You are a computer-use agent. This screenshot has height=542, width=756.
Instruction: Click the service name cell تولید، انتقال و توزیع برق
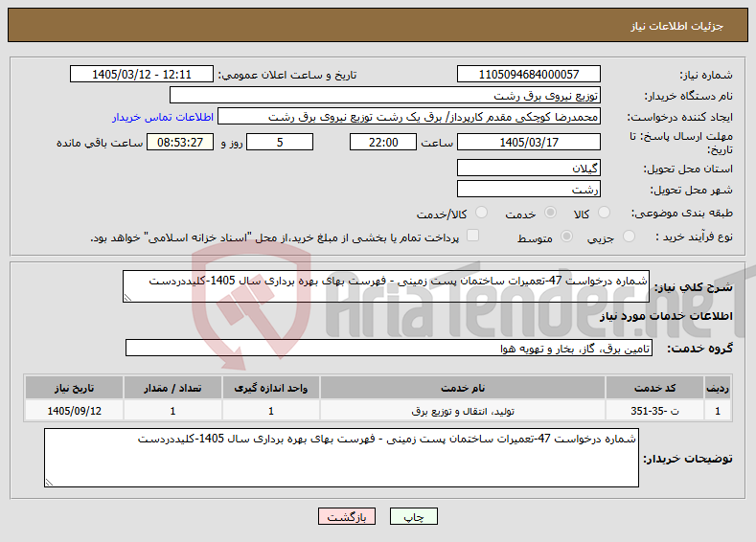463,411
